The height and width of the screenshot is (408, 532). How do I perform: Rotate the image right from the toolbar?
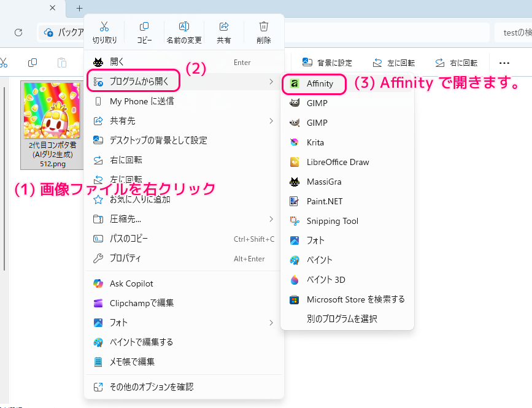[x=457, y=62]
